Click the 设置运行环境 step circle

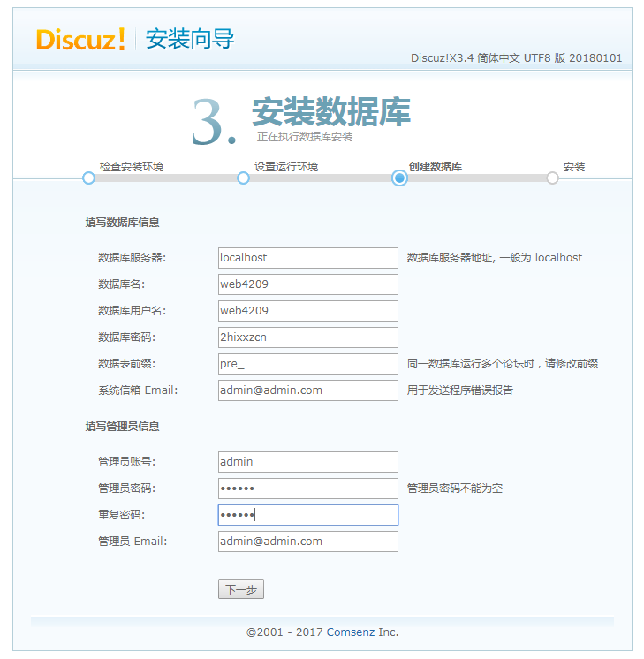pyautogui.click(x=243, y=178)
